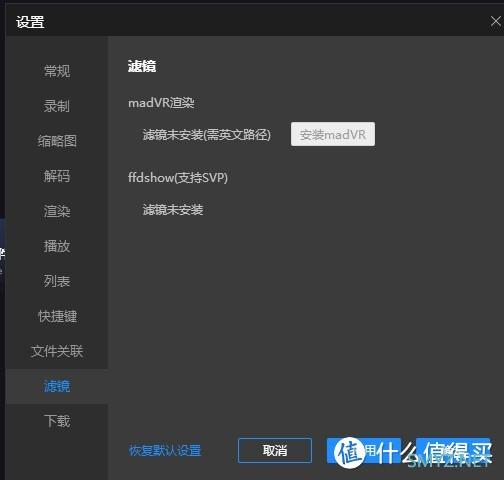
Task: Click 恢复默认设置 link
Action: click(x=165, y=451)
